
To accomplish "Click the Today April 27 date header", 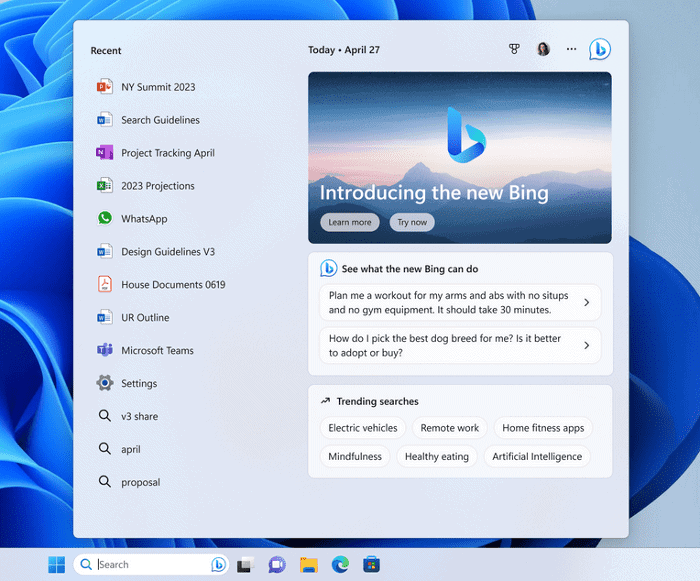I will 344,50.
